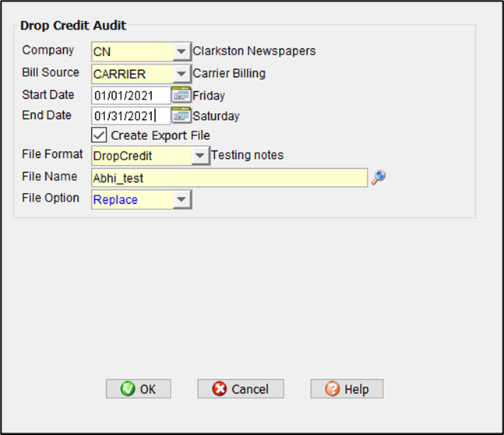The image size is (504, 435).
Task: Expand the File Format dropdown arrow
Action: (199, 156)
